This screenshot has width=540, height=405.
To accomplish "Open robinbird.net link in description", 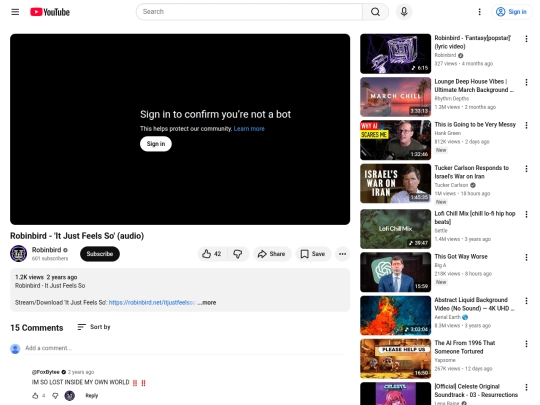I will [x=152, y=303].
